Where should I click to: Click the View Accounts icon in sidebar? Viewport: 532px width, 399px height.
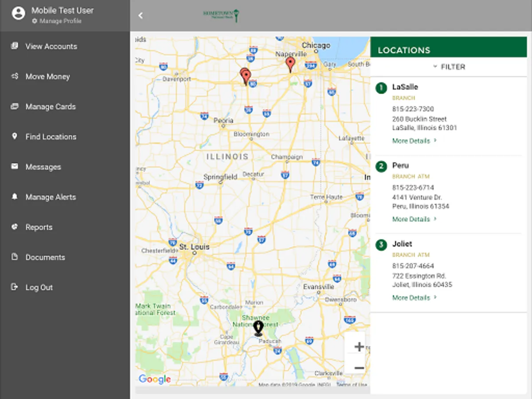point(15,46)
